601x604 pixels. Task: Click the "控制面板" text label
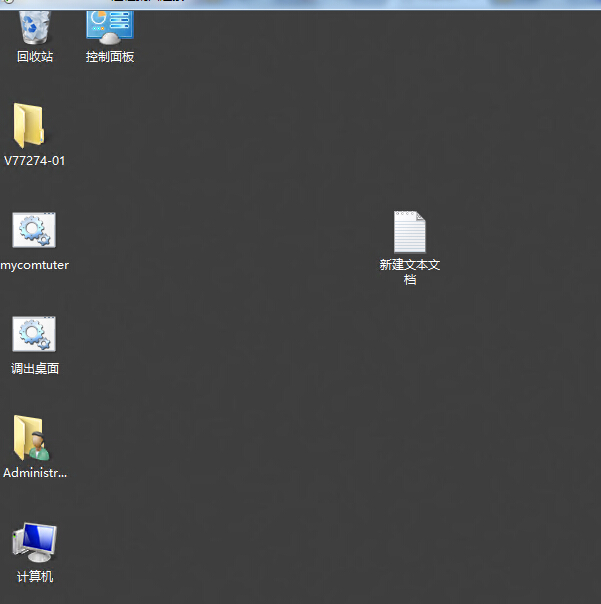pyautogui.click(x=110, y=57)
